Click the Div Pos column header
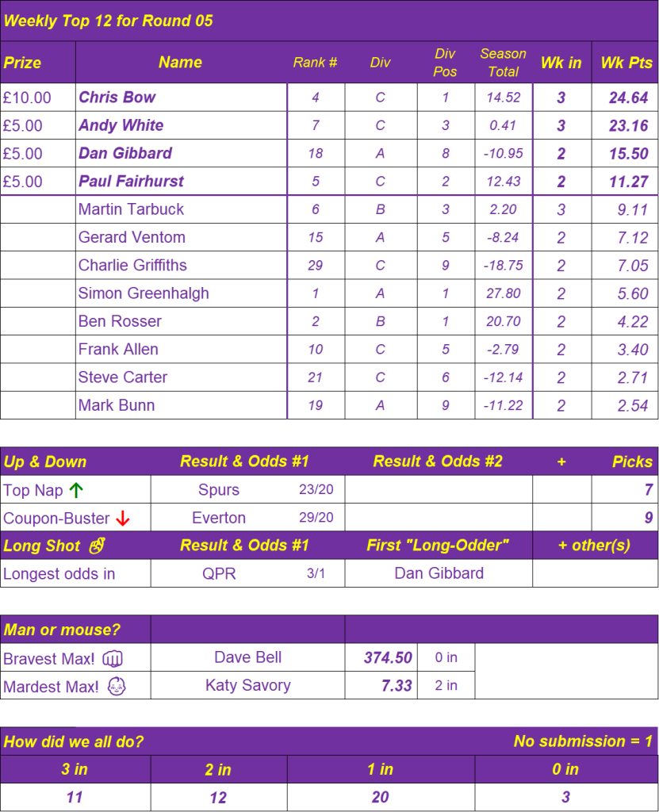Image resolution: width=659 pixels, height=812 pixels. [x=445, y=63]
